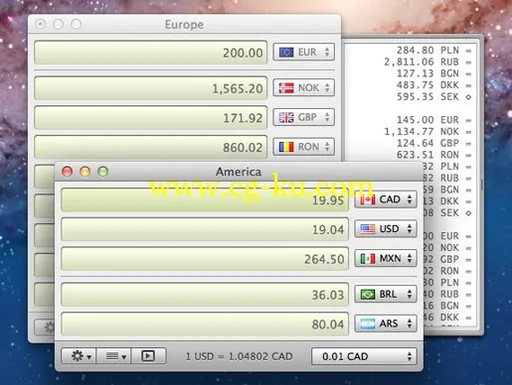Open the NOK currency dropdown in Europe window
Image resolution: width=512 pixels, height=385 pixels.
tap(304, 88)
